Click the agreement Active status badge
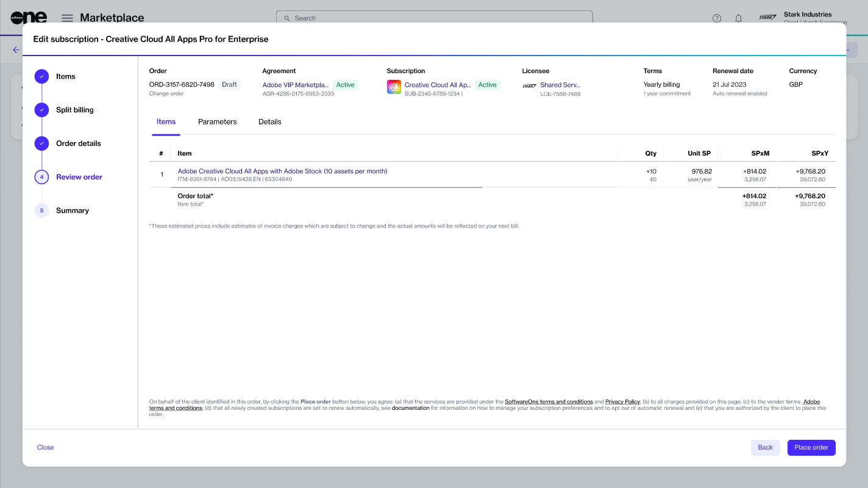The width and height of the screenshot is (868, 488). (x=346, y=85)
